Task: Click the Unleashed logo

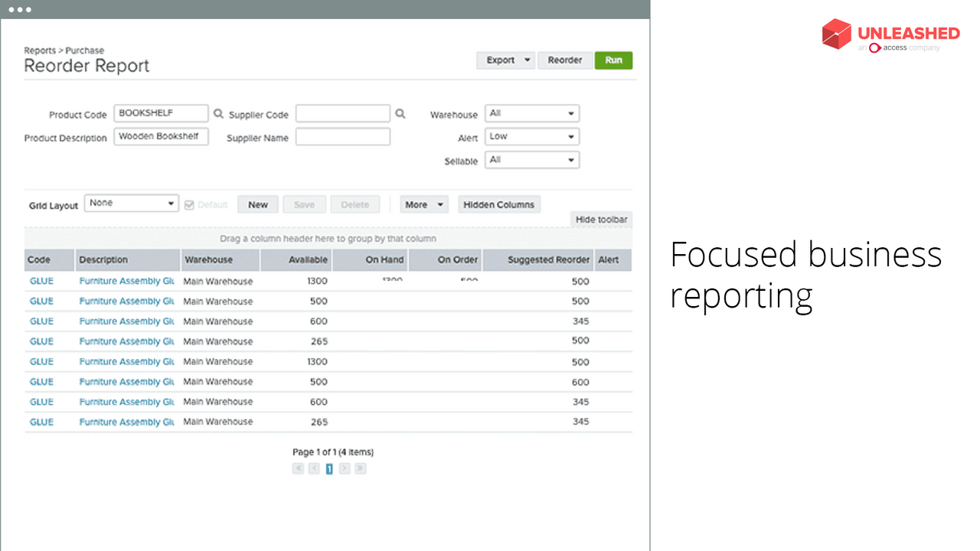Action: (890, 35)
